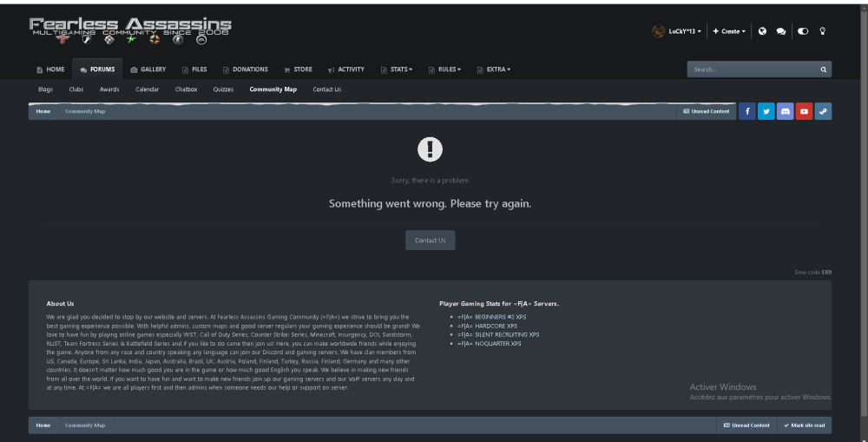Open Contact Us in submenu
This screenshot has width=868, height=442.
326,89
